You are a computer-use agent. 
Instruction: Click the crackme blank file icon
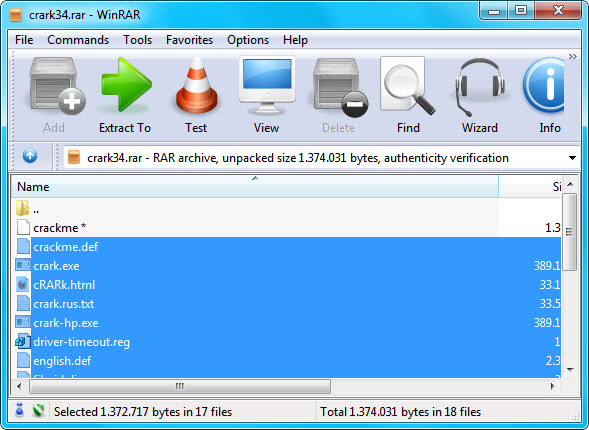(23, 227)
